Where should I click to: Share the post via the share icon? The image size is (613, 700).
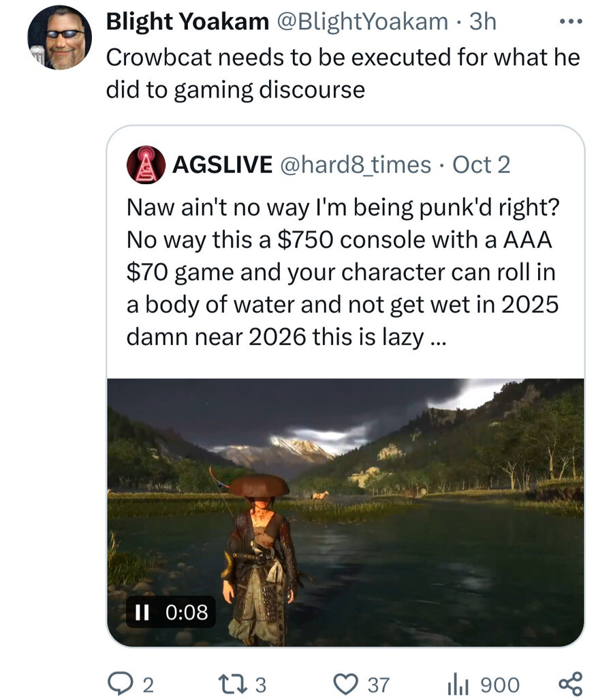pyautogui.click(x=569, y=684)
